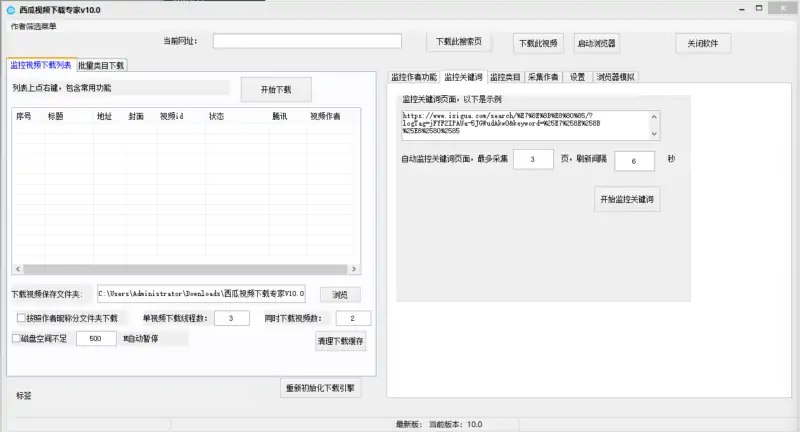Screen dimensions: 800x432
Task: Click the 状态 column header
Action: pyautogui.click(x=237, y=116)
